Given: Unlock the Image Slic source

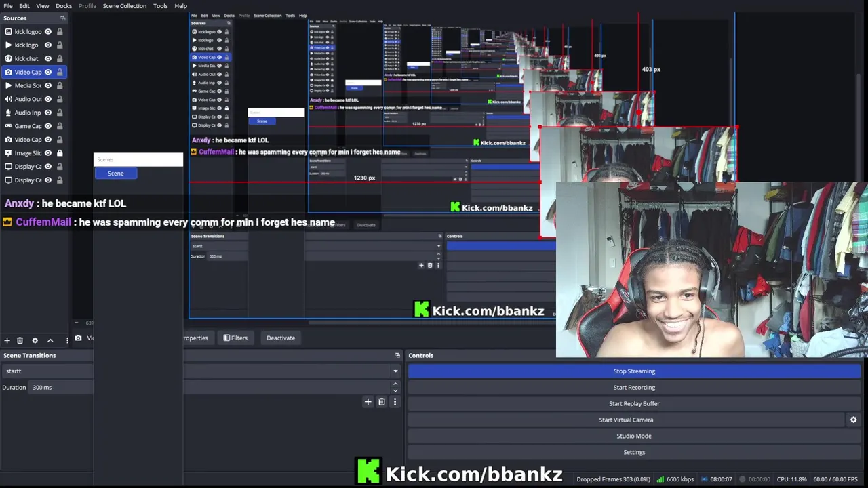Looking at the screenshot, I should pyautogui.click(x=60, y=153).
